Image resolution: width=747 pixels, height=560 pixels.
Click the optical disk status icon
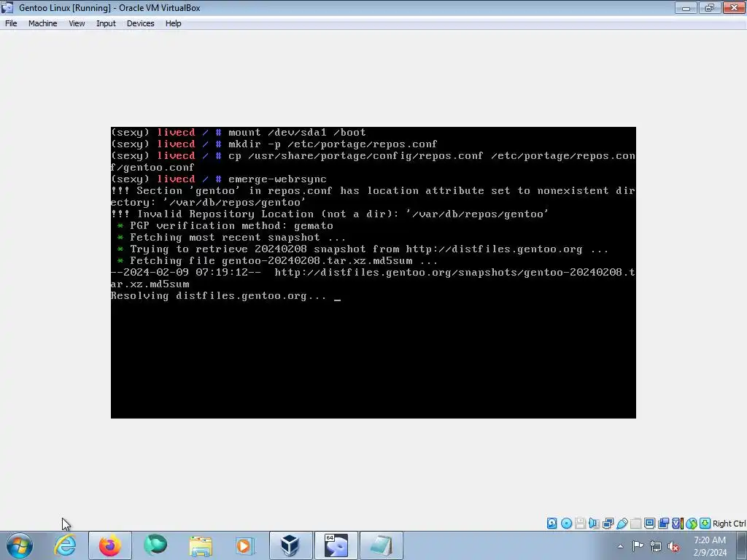click(x=566, y=524)
